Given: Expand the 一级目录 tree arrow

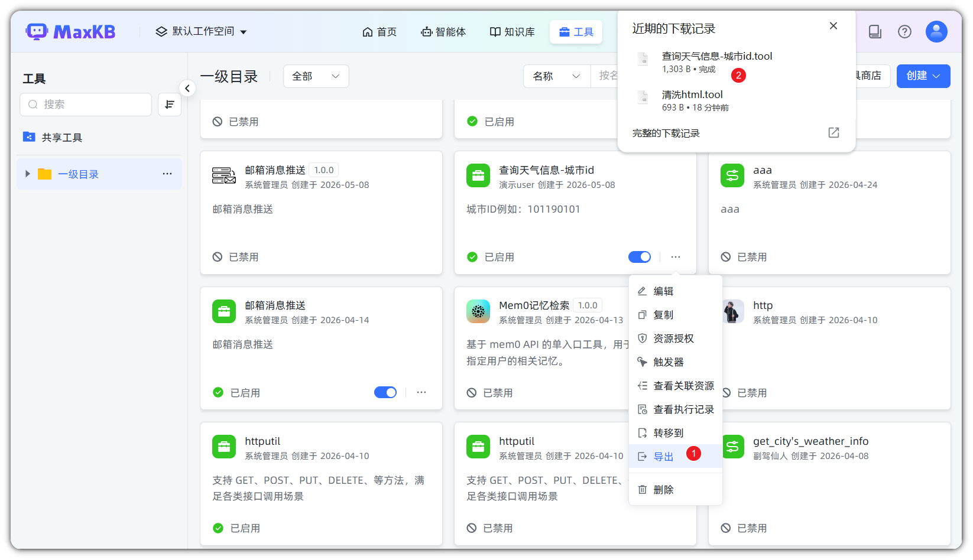Looking at the screenshot, I should [x=27, y=174].
